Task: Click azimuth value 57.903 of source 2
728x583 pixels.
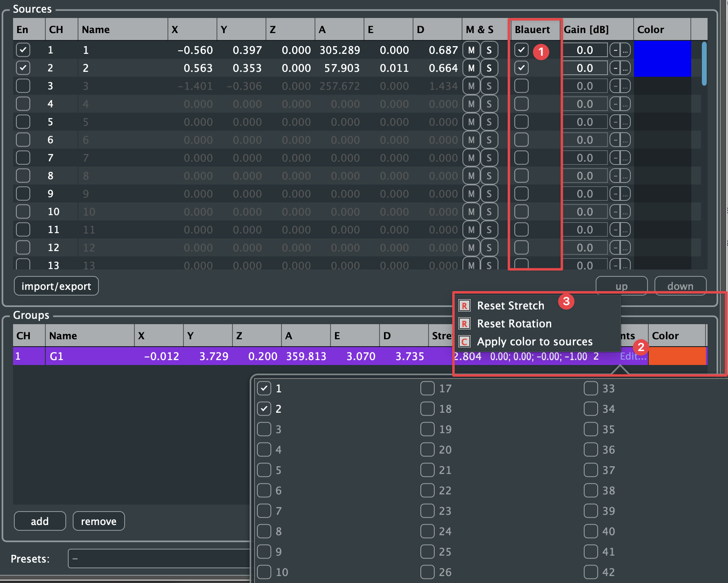Action: pos(342,68)
